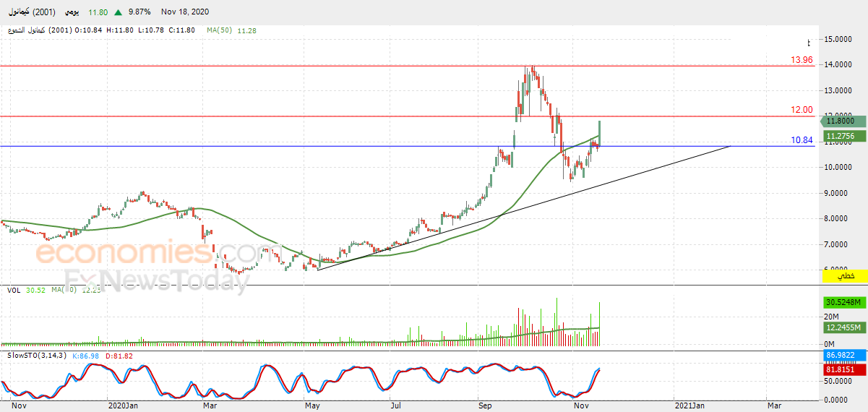The width and height of the screenshot is (868, 412).
Task: Click the yellow خطي scale label
Action: tap(844, 276)
